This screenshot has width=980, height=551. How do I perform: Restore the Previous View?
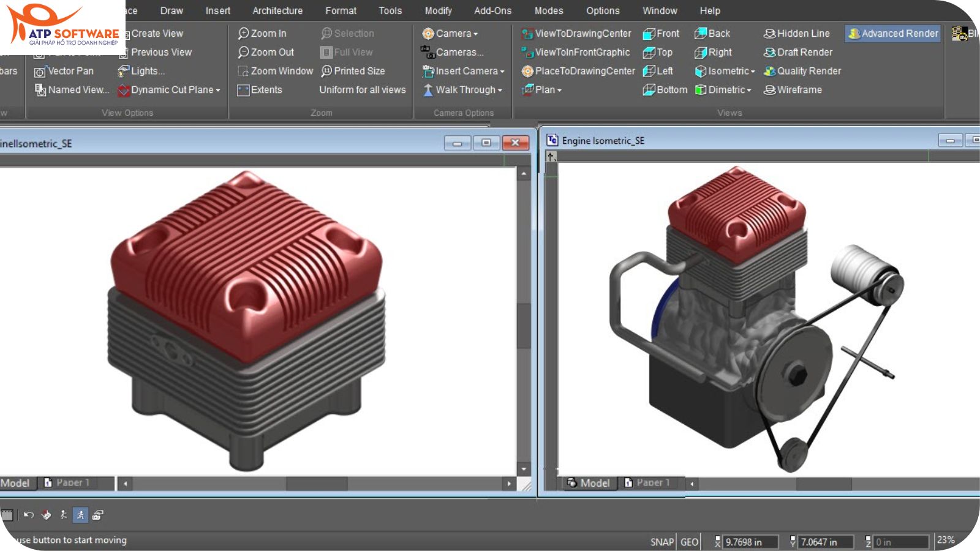pyautogui.click(x=159, y=52)
